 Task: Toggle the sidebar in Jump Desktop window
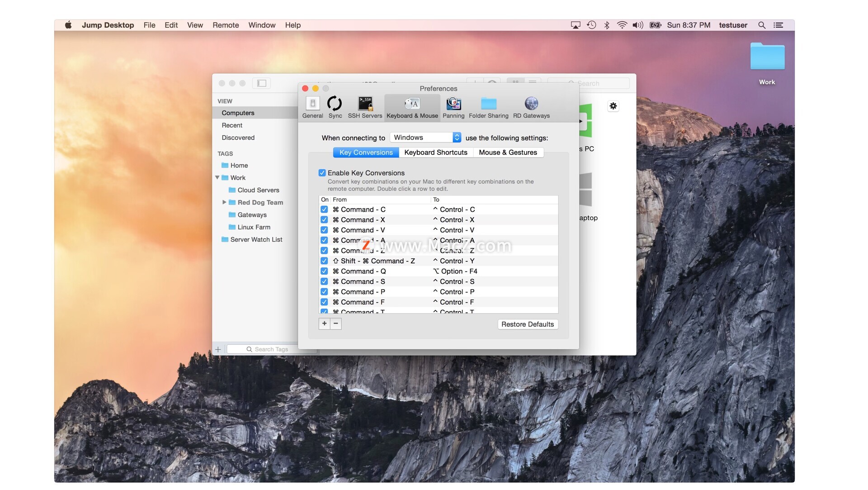click(262, 83)
